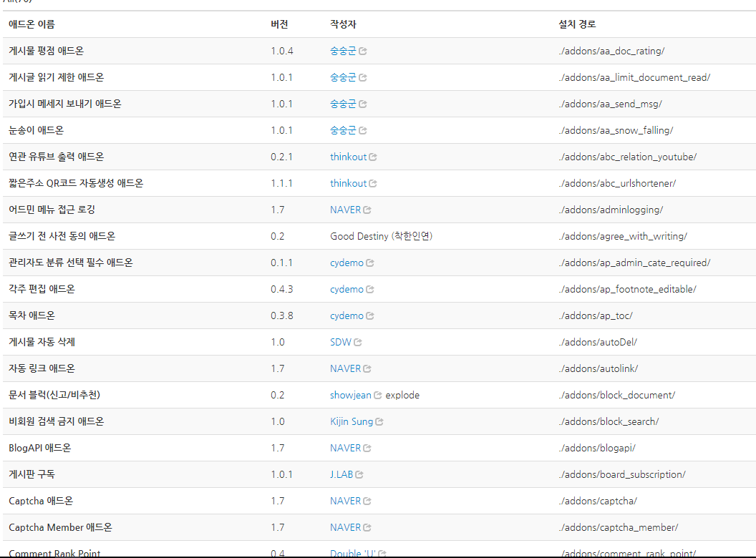Click external-link icon beside NAVER in 어드민 메뉴 row
This screenshot has height=558, width=756.
click(x=367, y=210)
